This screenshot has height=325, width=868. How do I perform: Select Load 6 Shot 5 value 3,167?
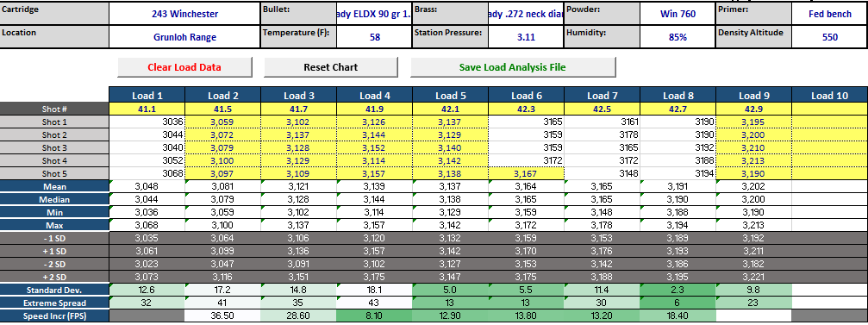tap(526, 173)
